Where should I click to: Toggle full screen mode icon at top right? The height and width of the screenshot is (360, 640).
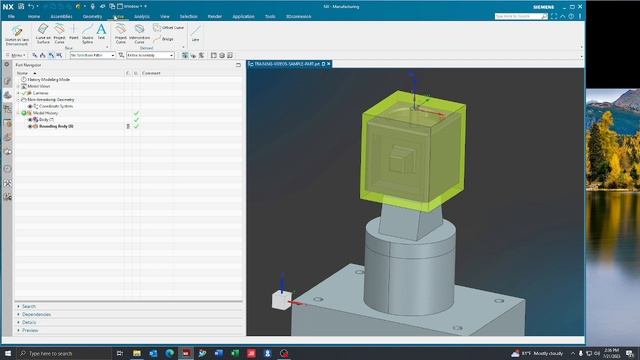pos(554,16)
